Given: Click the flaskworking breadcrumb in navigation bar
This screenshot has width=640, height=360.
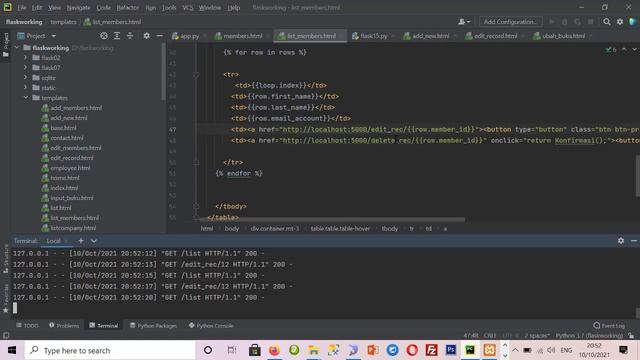Looking at the screenshot, I should click(x=24, y=22).
